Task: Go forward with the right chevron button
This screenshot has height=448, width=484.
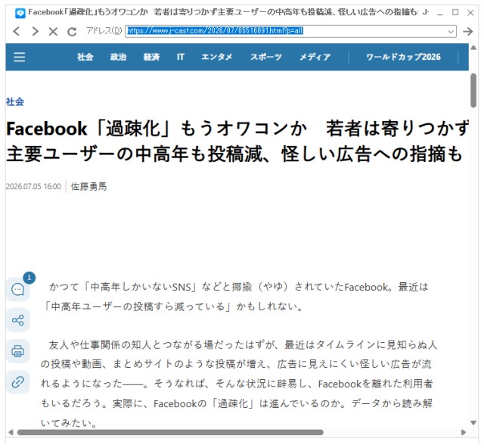Action: [36, 31]
